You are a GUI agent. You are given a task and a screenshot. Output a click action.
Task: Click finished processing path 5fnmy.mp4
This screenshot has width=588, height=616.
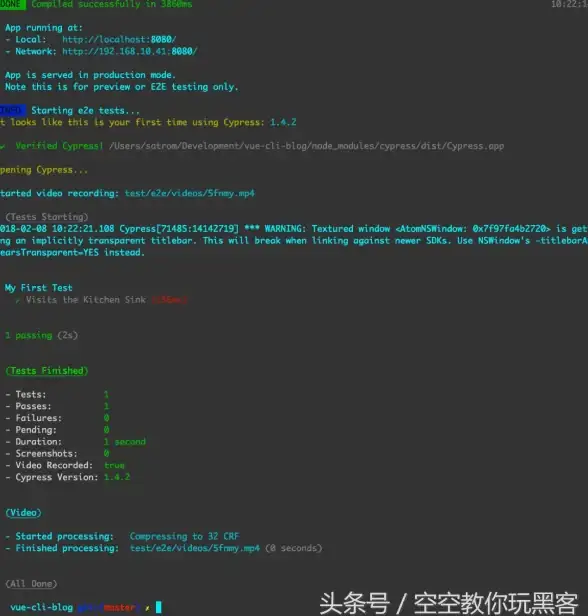tap(195, 548)
